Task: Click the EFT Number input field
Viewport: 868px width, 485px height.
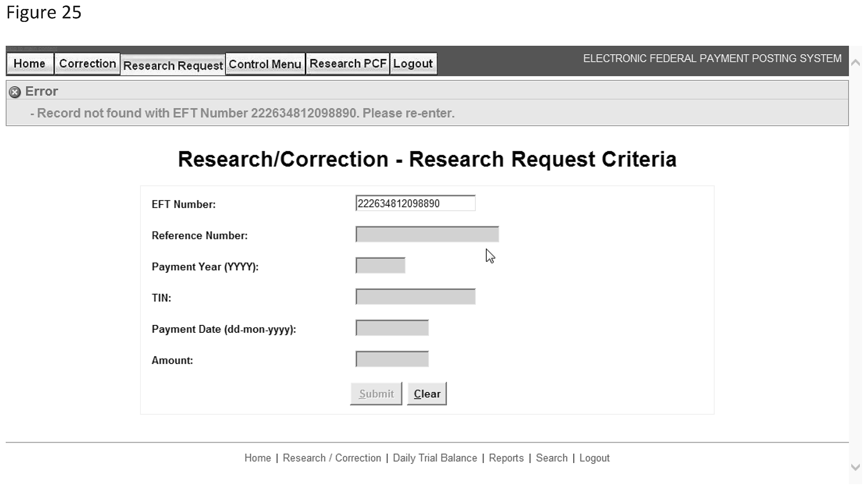Action: [415, 203]
